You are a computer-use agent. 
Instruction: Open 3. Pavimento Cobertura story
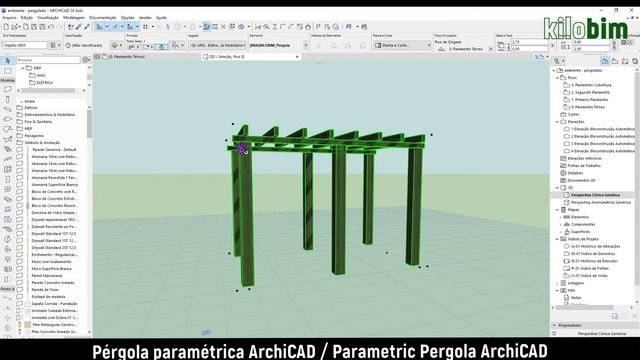591,85
